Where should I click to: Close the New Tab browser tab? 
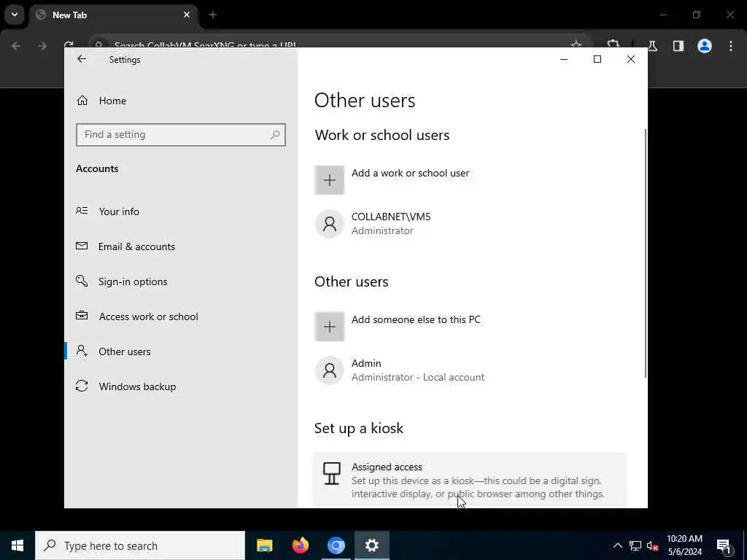click(x=187, y=15)
